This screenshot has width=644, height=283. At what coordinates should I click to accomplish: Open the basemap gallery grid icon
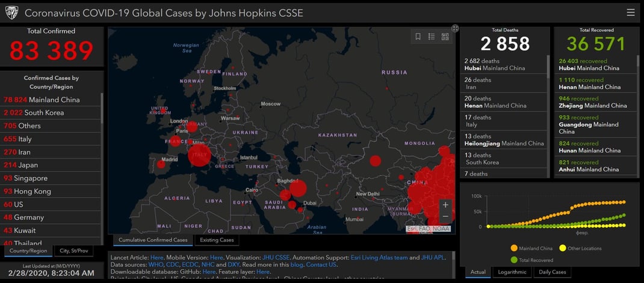[445, 37]
